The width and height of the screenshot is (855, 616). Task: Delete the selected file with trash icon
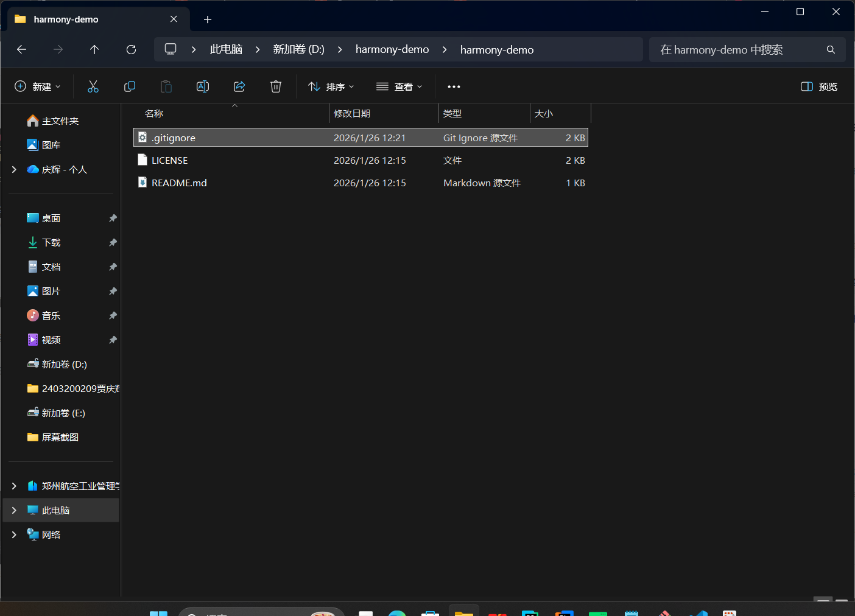276,86
